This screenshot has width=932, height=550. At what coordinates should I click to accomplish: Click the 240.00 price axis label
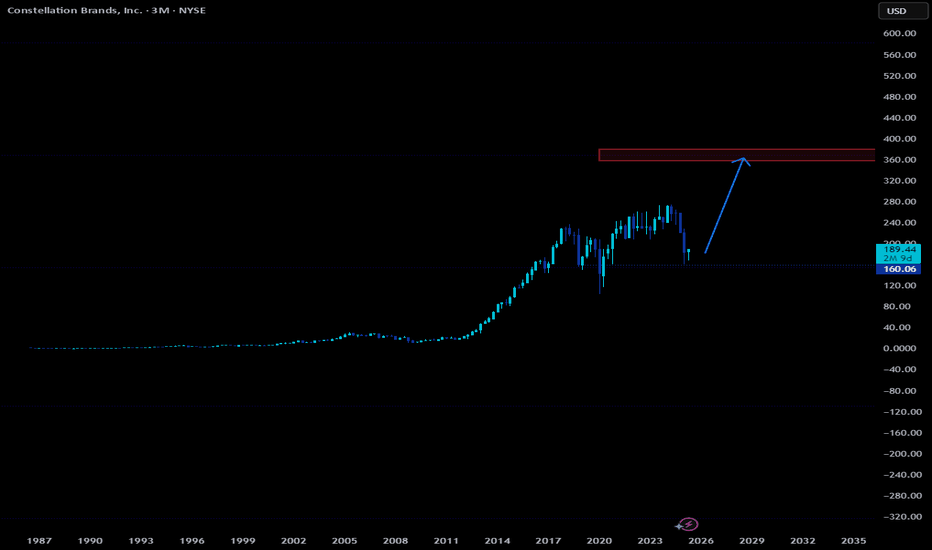tap(899, 222)
